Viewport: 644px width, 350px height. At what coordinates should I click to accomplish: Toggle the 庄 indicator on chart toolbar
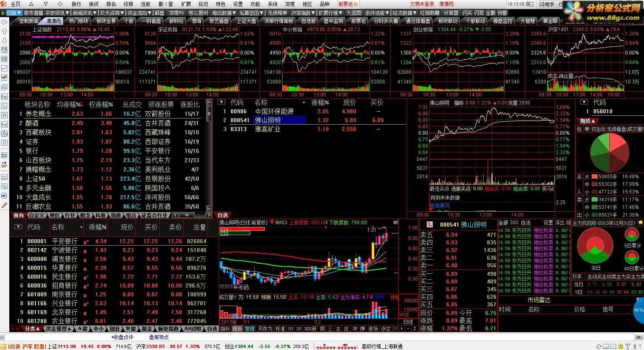(346, 329)
